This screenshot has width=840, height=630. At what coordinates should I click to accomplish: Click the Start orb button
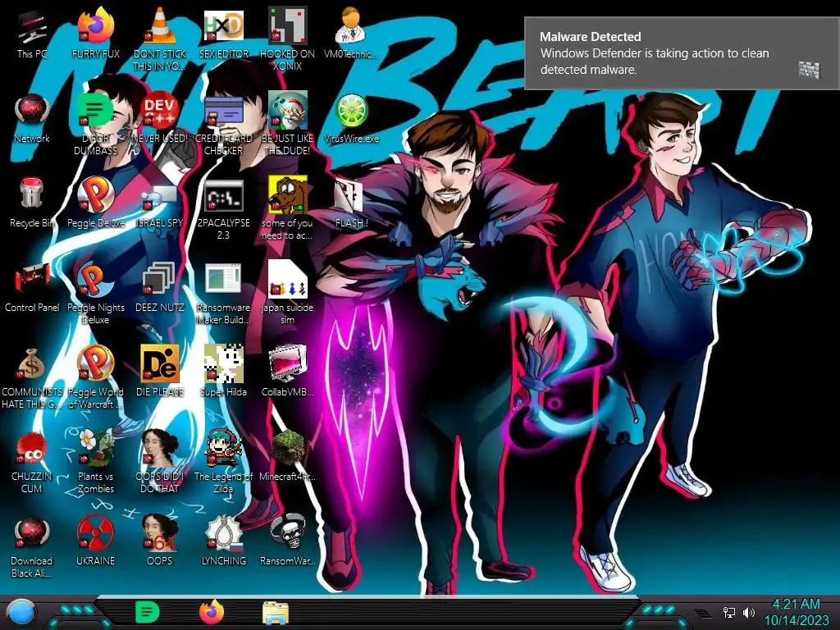pyautogui.click(x=21, y=613)
